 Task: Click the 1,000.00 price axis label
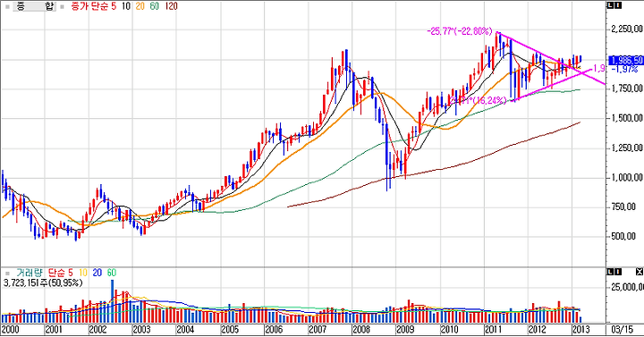point(627,178)
